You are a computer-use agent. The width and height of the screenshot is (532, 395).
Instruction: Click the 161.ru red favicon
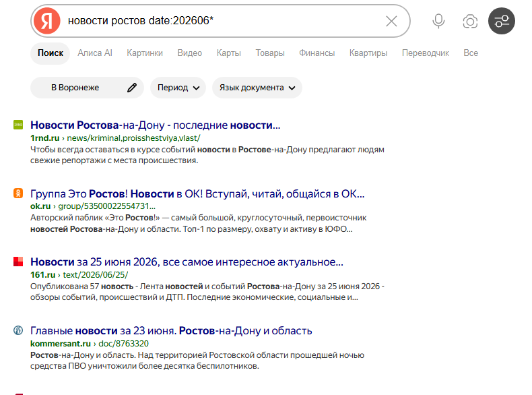(18, 262)
